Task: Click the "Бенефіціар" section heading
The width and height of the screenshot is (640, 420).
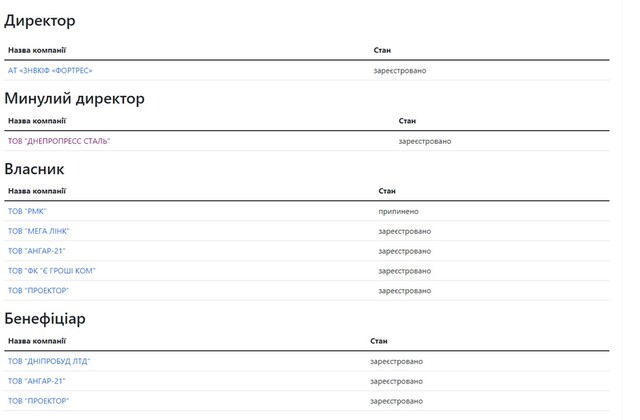Action: tap(45, 318)
